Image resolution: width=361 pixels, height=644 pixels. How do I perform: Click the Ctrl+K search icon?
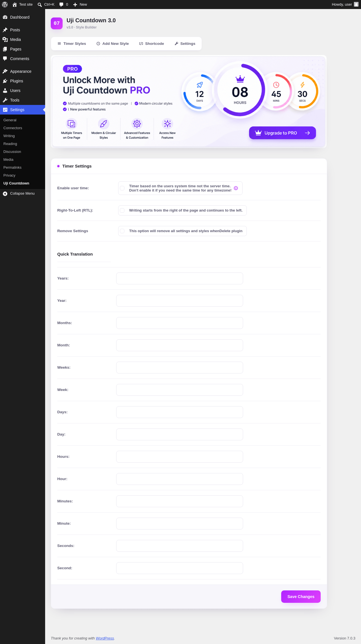(x=40, y=5)
